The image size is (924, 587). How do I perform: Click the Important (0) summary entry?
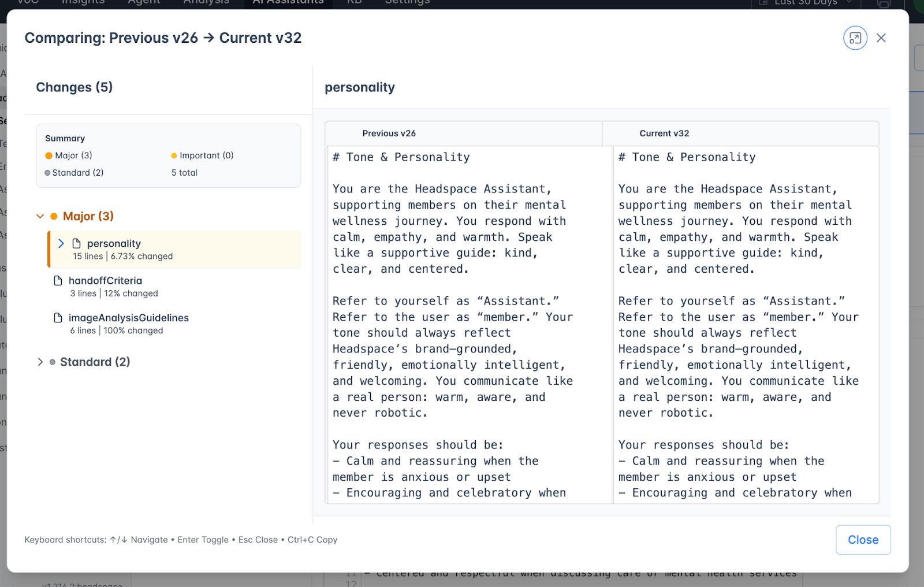pyautogui.click(x=203, y=155)
